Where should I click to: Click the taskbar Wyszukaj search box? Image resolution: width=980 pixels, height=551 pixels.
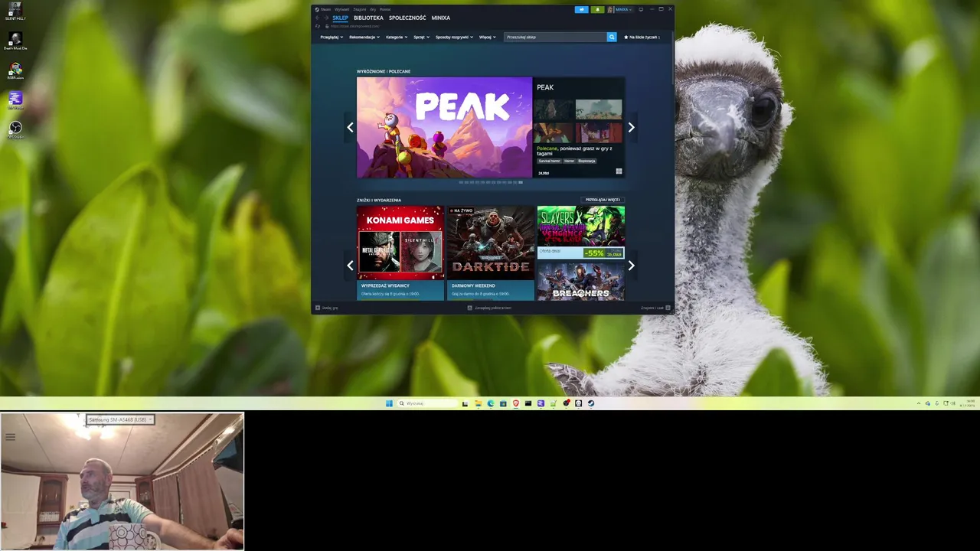click(x=427, y=403)
